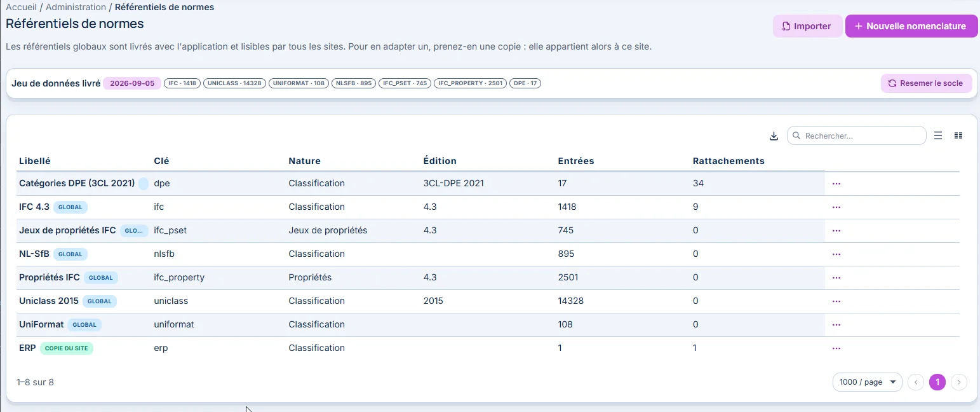Expand the 1000 / page dropdown

coord(867,382)
